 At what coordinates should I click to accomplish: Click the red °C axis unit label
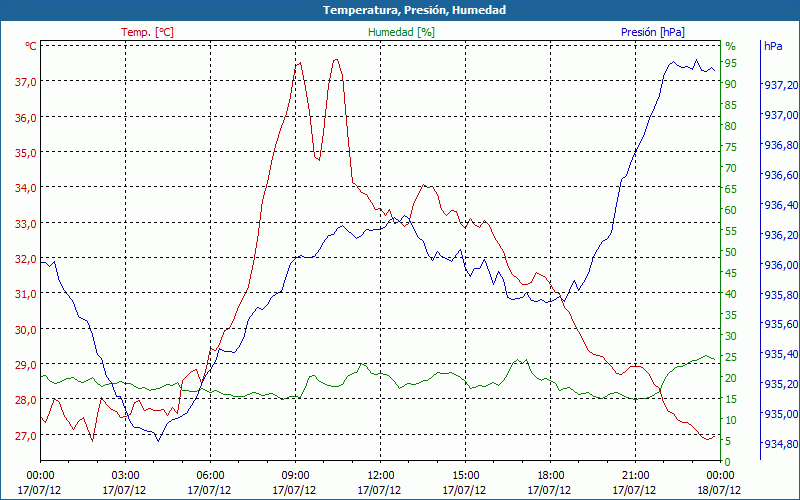click(x=31, y=46)
